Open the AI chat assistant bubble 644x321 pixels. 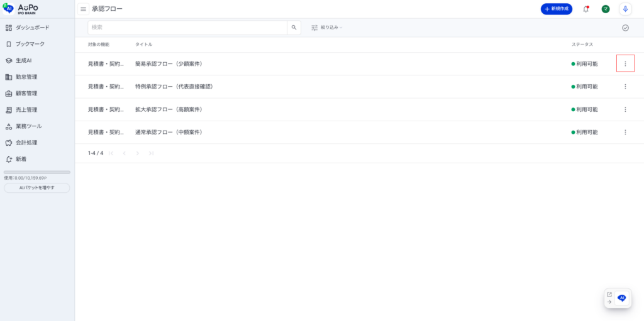click(x=622, y=298)
